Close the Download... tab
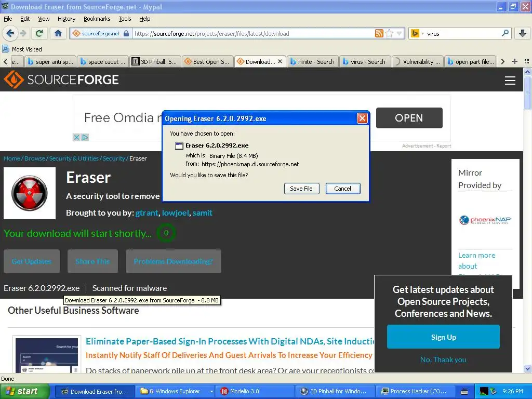The width and height of the screenshot is (532, 399). (280, 61)
